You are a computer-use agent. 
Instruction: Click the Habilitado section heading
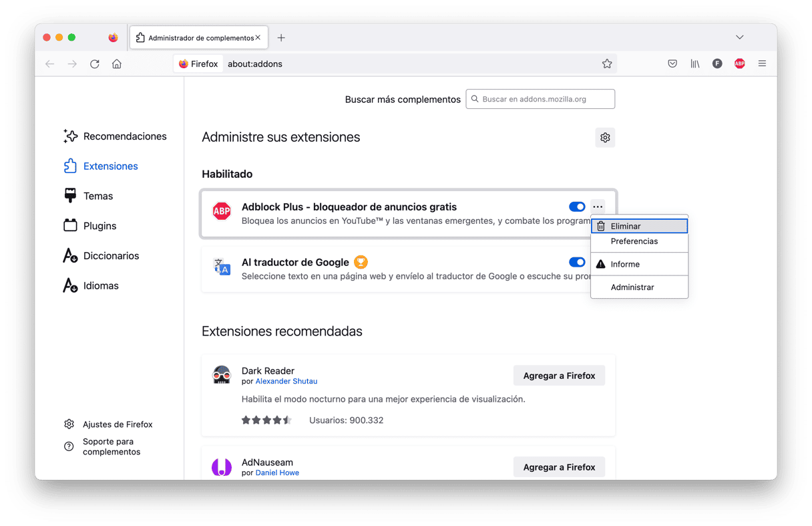pos(227,174)
